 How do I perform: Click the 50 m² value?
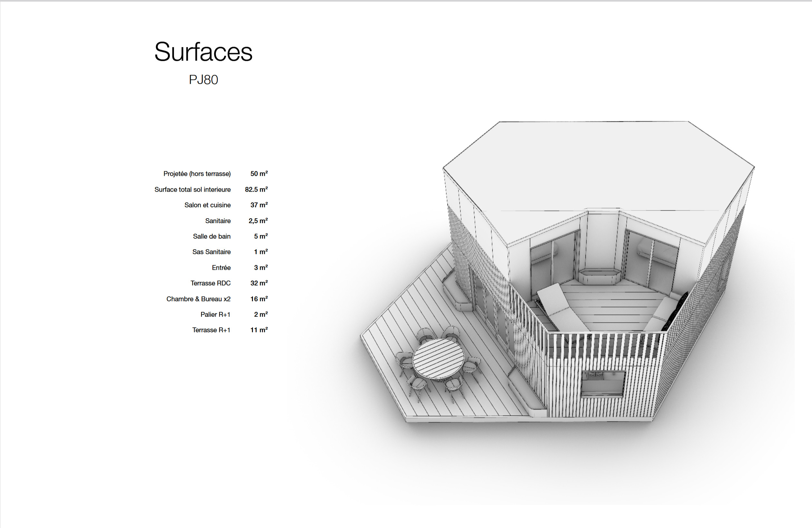259,174
